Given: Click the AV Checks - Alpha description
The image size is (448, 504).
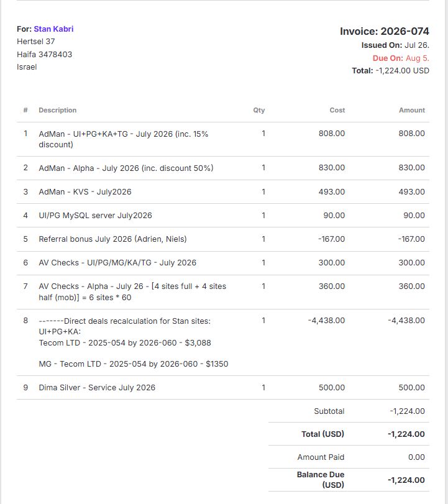Looking at the screenshot, I should coord(132,292).
